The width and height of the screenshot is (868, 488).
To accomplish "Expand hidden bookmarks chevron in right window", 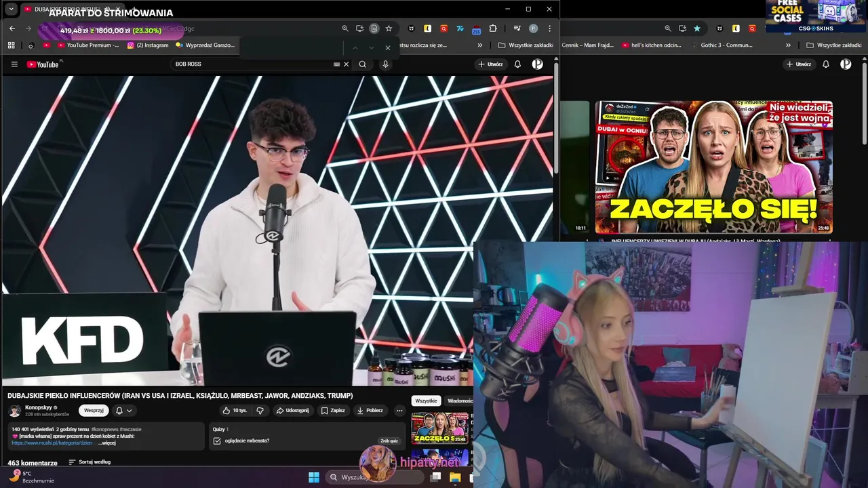I will tap(788, 45).
